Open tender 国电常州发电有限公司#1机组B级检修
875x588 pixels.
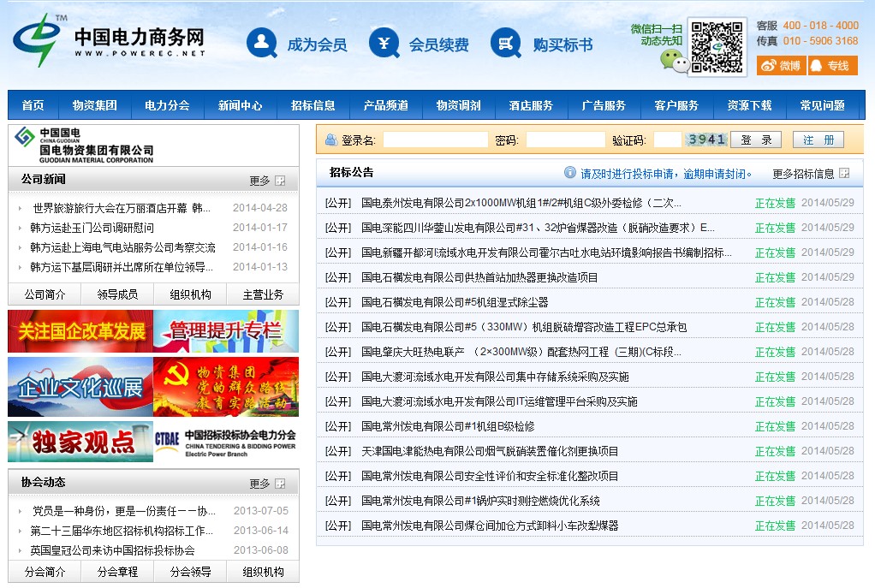(x=448, y=426)
